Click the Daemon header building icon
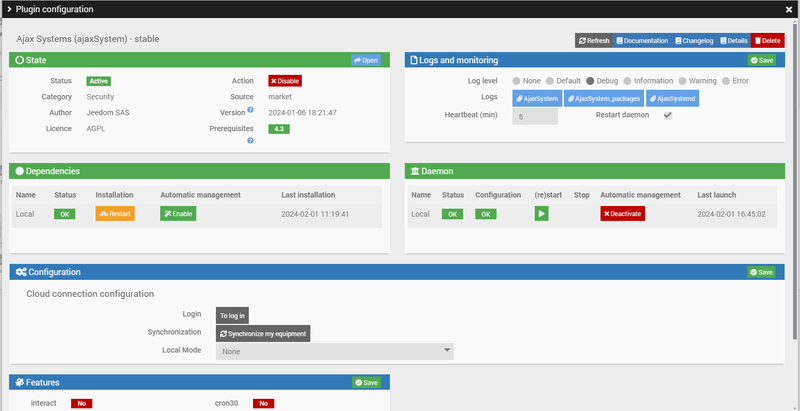The width and height of the screenshot is (800, 411). tap(415, 171)
